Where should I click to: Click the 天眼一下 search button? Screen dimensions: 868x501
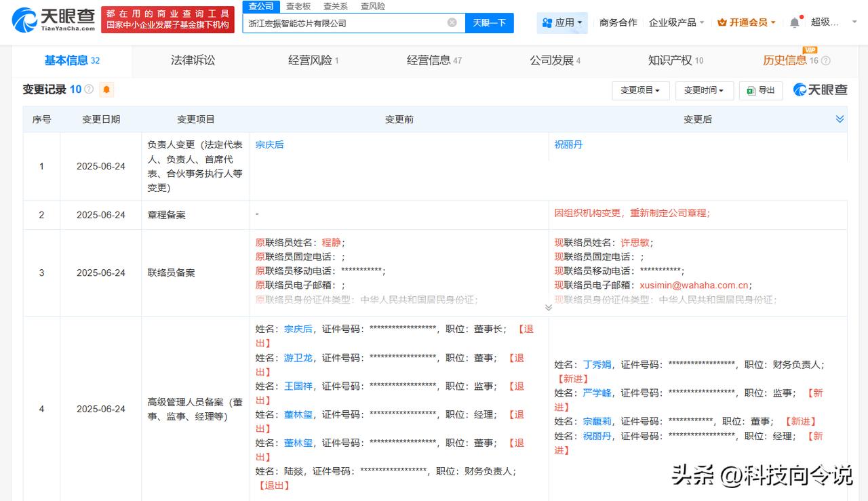(x=489, y=22)
